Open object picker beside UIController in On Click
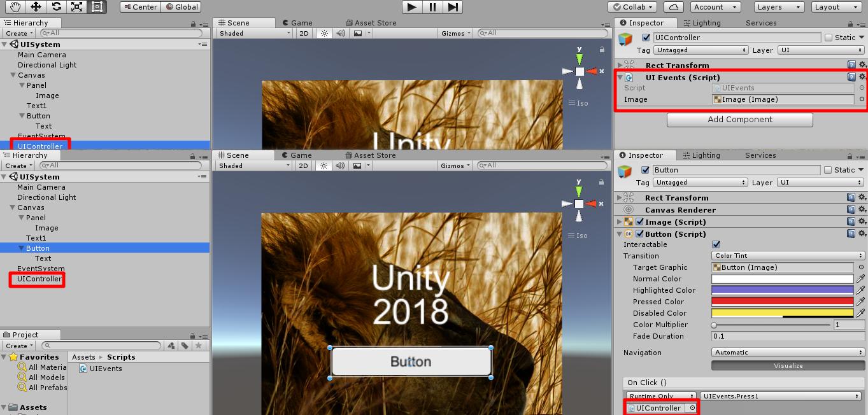Image resolution: width=868 pixels, height=415 pixels. tap(692, 408)
